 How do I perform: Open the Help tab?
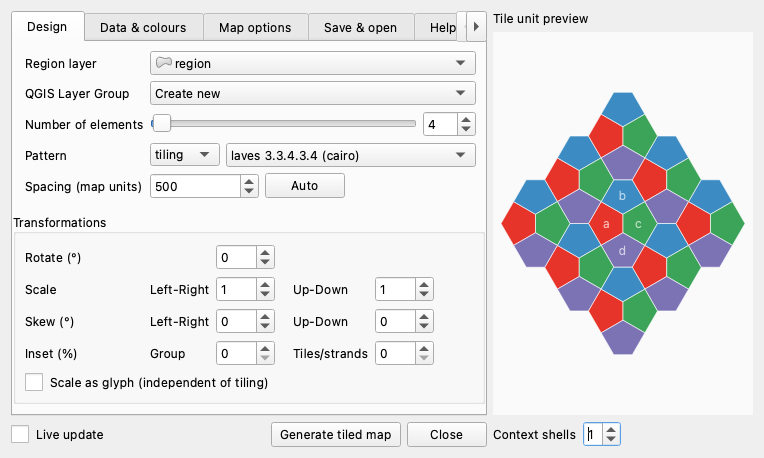click(x=437, y=28)
